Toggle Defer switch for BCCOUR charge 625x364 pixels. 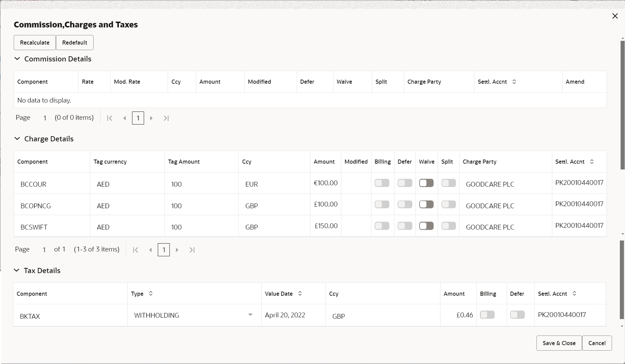(405, 183)
